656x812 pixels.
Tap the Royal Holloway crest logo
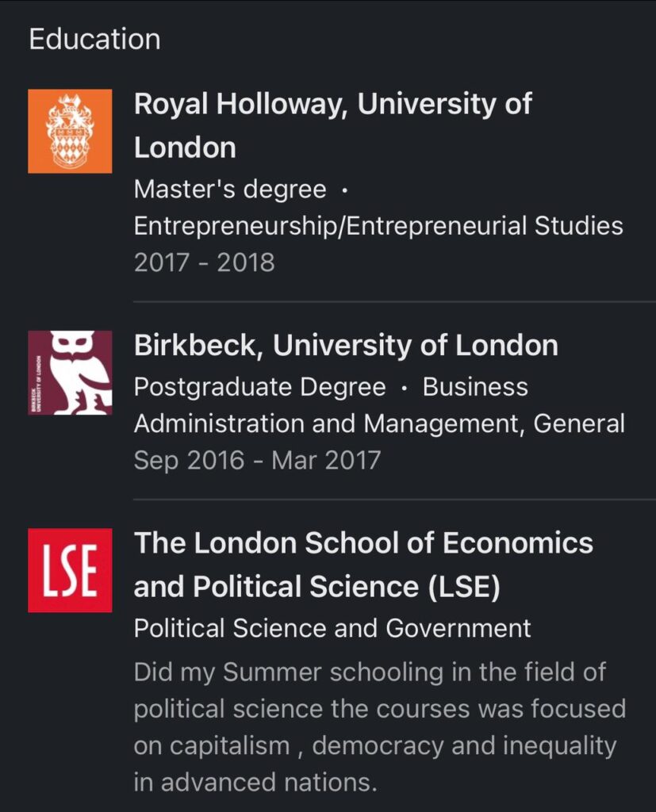70,131
